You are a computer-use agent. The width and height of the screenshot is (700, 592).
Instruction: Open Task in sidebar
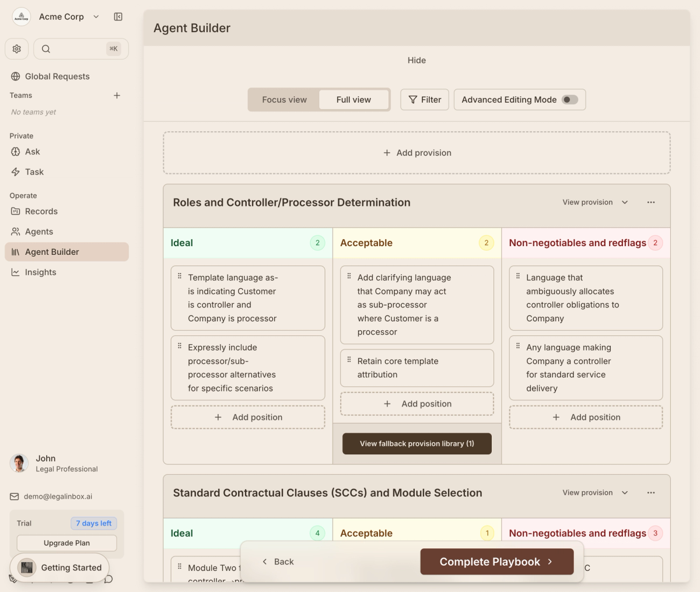point(66,172)
